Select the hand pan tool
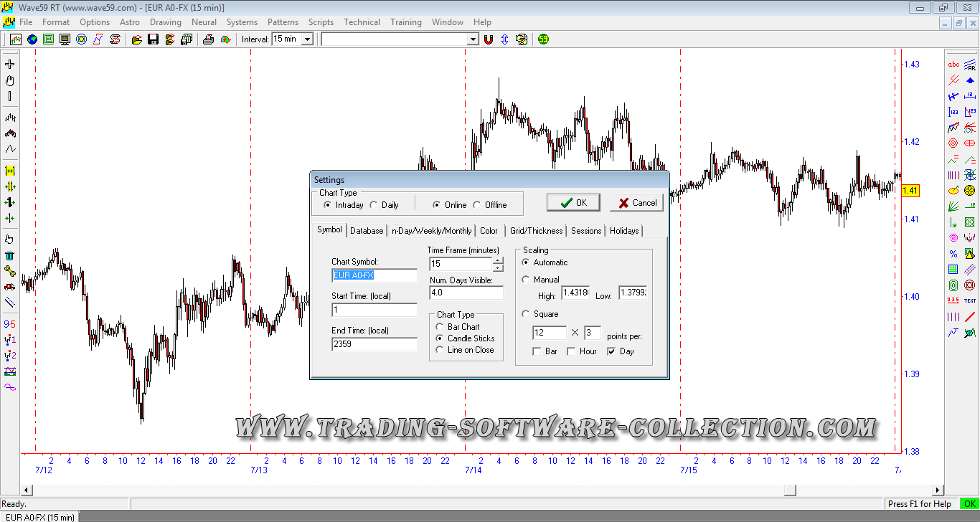This screenshot has height=522, width=980. (x=10, y=80)
